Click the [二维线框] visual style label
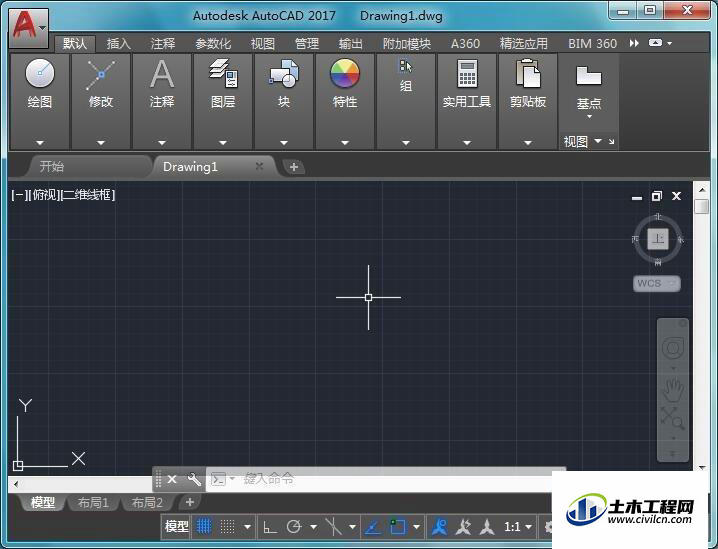This screenshot has height=549, width=718. [87, 195]
